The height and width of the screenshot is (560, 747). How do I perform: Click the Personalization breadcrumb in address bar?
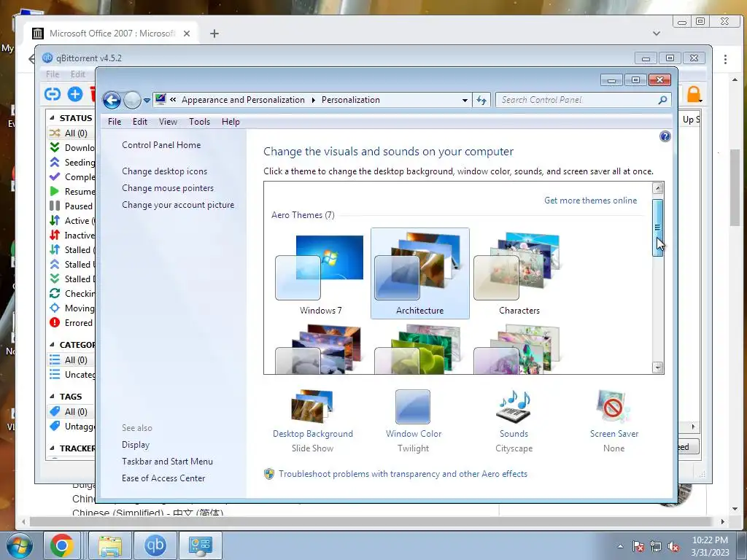click(x=351, y=100)
